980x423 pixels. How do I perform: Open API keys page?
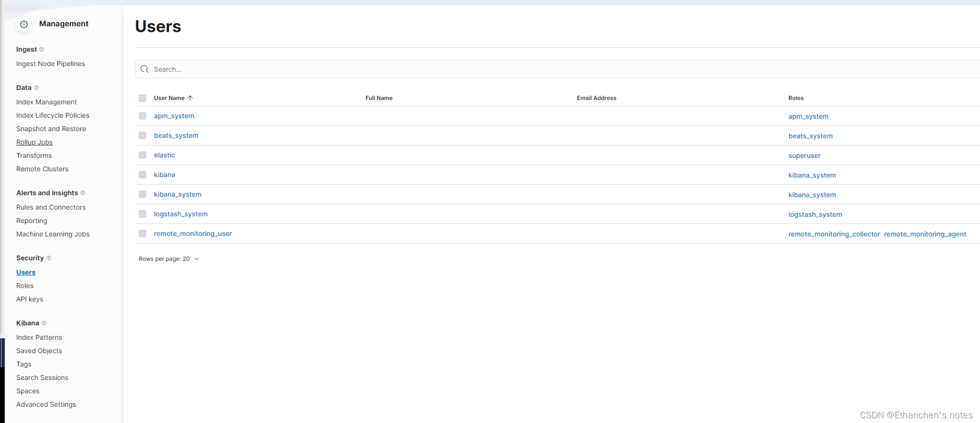[30, 299]
